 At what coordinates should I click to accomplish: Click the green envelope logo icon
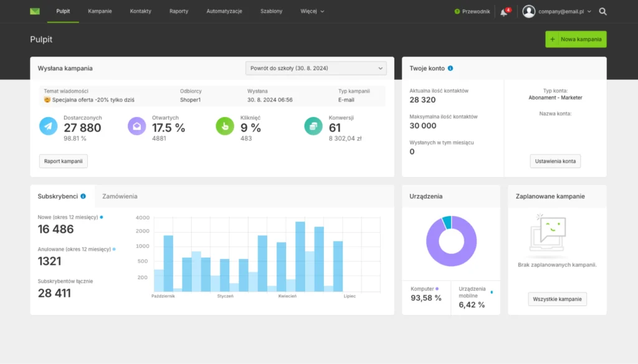click(35, 11)
